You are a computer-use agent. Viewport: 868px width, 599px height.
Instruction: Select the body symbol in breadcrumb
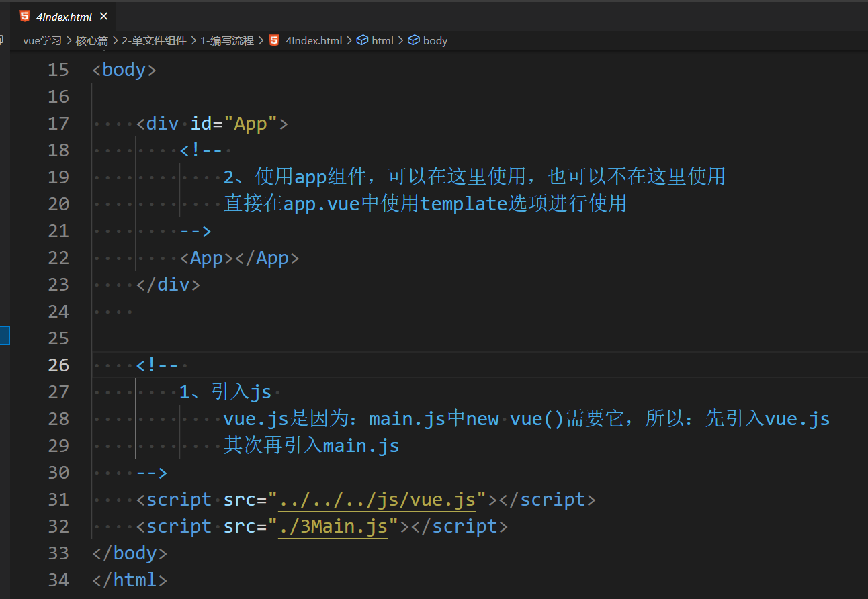point(435,40)
